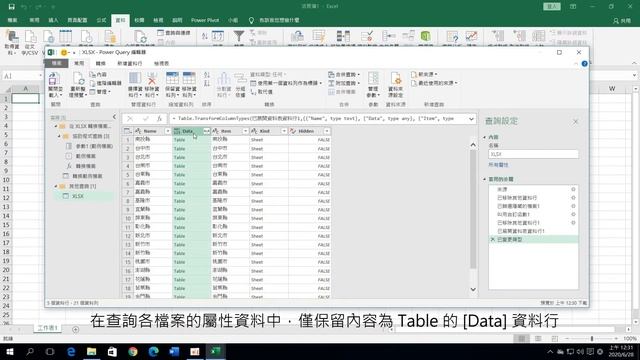Click the Data column expand icon
The image size is (640, 360).
pyautogui.click(x=207, y=131)
